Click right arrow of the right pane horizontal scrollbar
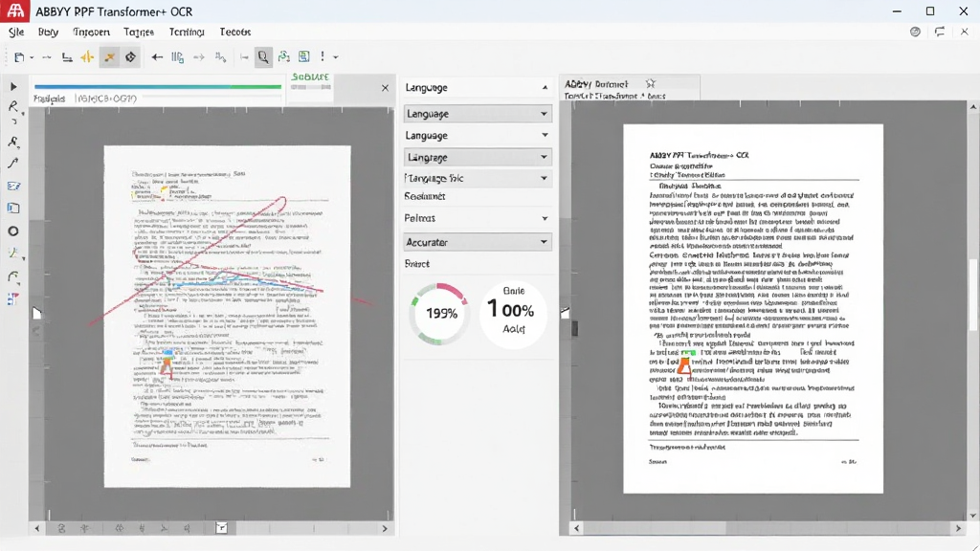The height and width of the screenshot is (551, 980). pos(958,528)
